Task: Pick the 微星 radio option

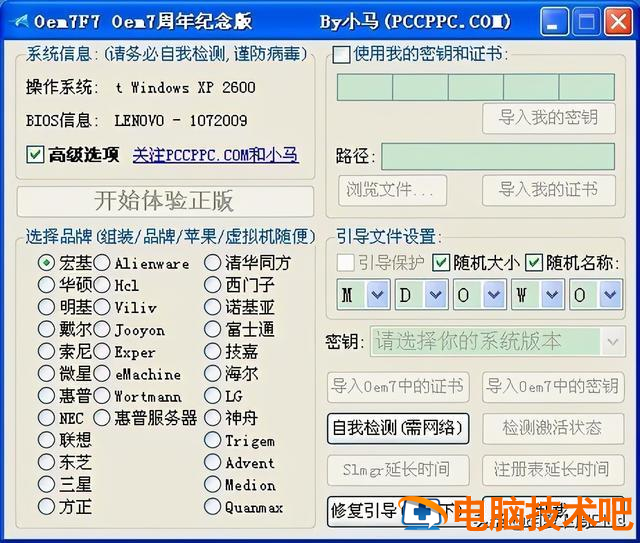Action: (x=47, y=373)
